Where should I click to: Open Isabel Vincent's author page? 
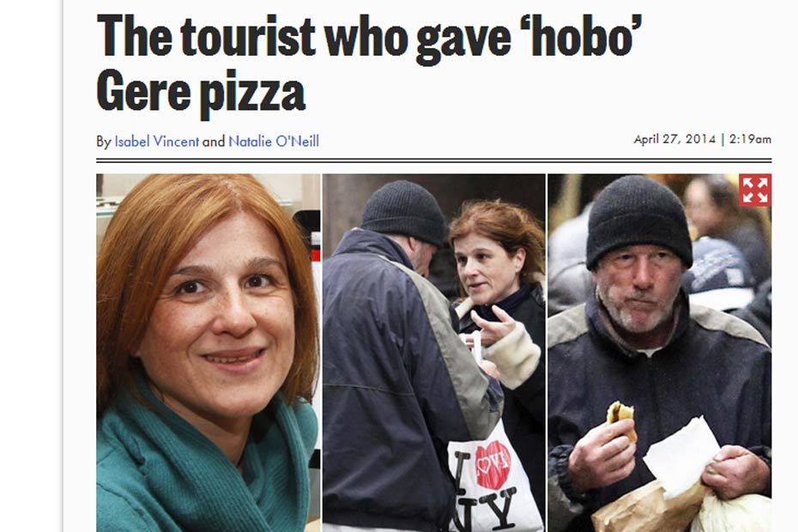[x=157, y=141]
